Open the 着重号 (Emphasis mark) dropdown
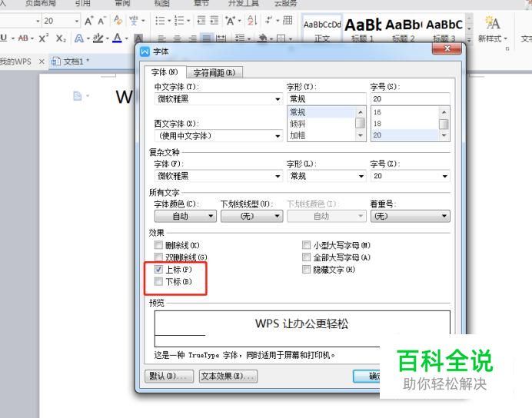532x418 pixels. tap(411, 216)
